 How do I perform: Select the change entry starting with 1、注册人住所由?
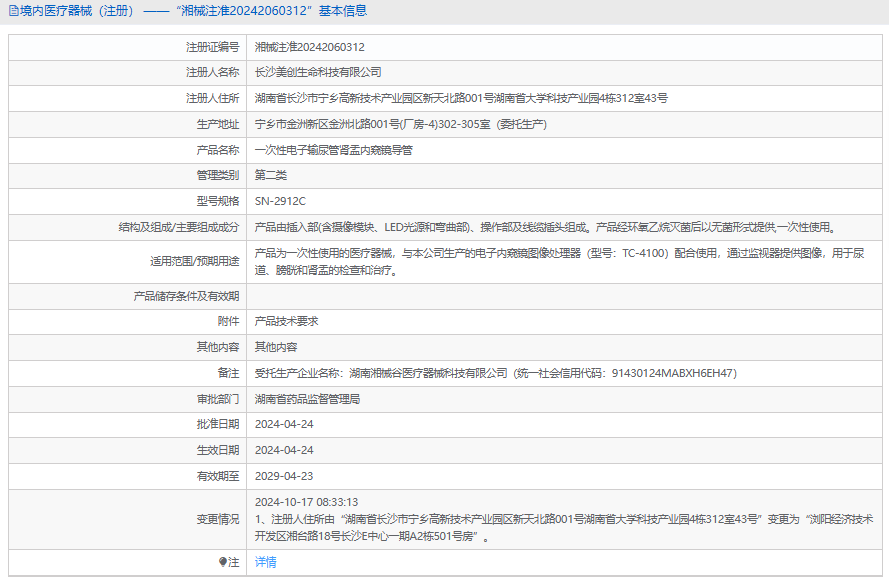pyautogui.click(x=564, y=527)
